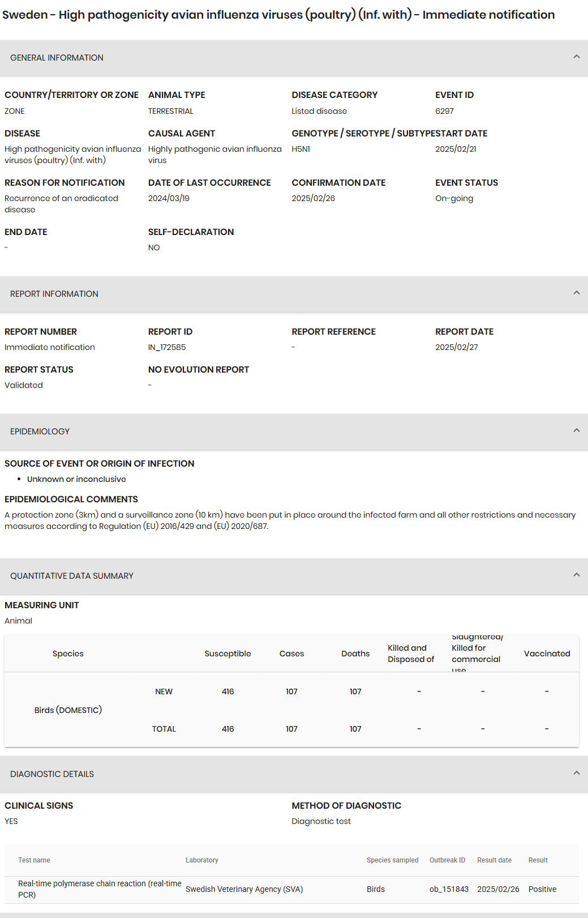Viewport: 588px width, 918px height.
Task: Select the Swedish Veterinary Agency (SVA) cell
Action: point(244,889)
